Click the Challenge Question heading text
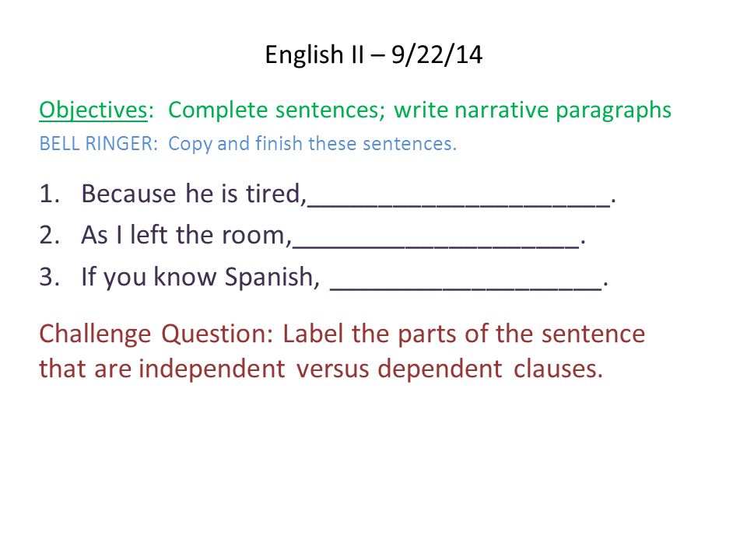747x560 pixels. (156, 334)
